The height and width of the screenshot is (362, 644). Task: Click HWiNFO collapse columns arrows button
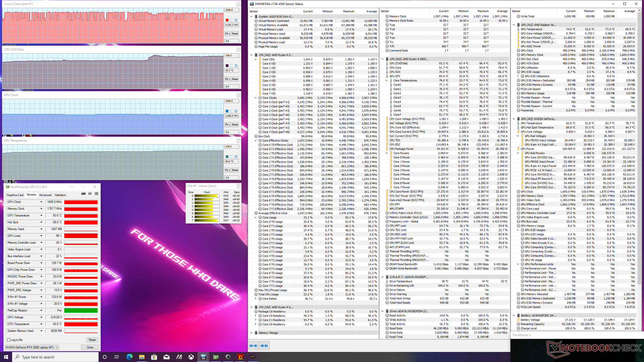tap(264, 346)
